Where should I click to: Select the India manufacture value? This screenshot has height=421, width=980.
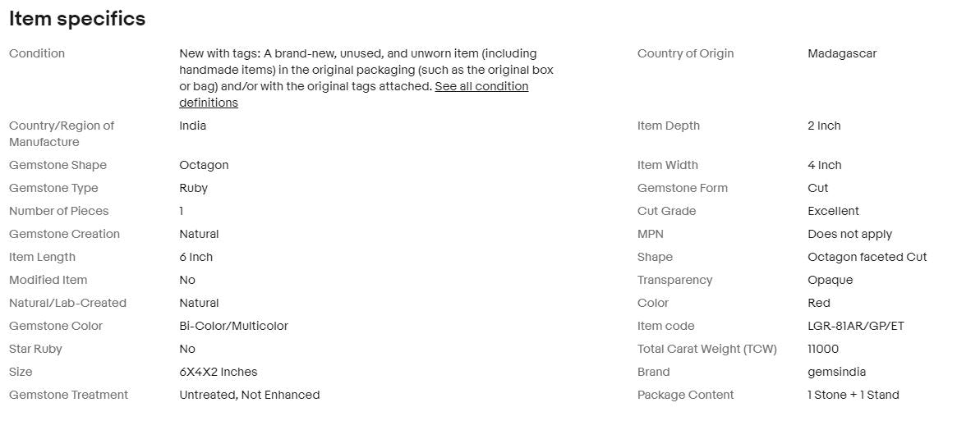click(192, 126)
